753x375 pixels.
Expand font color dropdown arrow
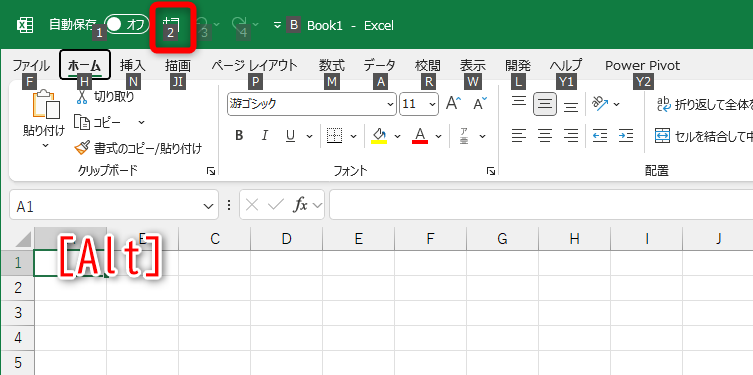438,136
